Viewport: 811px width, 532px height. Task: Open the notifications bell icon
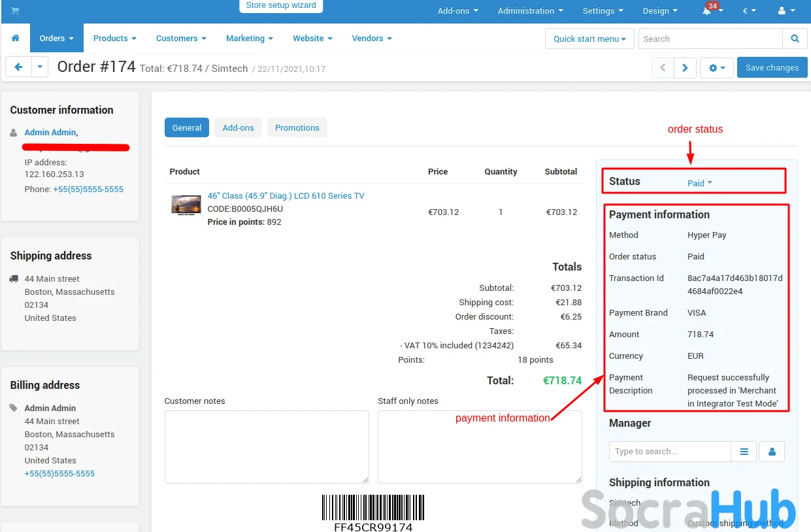point(707,11)
